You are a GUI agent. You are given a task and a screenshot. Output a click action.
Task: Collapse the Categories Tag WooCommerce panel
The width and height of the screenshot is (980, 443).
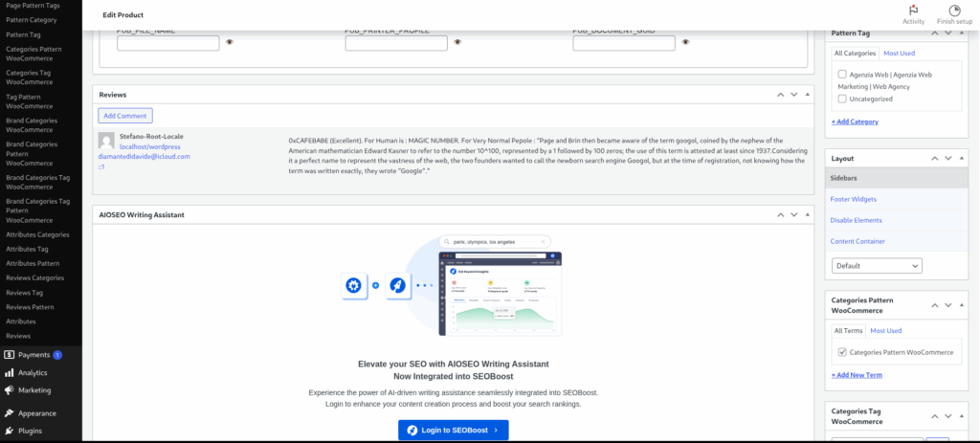coord(961,417)
